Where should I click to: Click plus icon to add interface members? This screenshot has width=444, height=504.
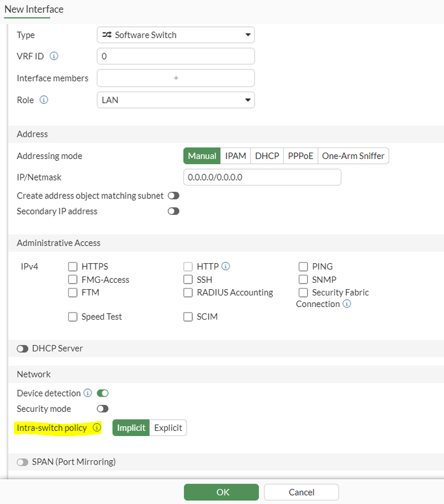tap(176, 78)
